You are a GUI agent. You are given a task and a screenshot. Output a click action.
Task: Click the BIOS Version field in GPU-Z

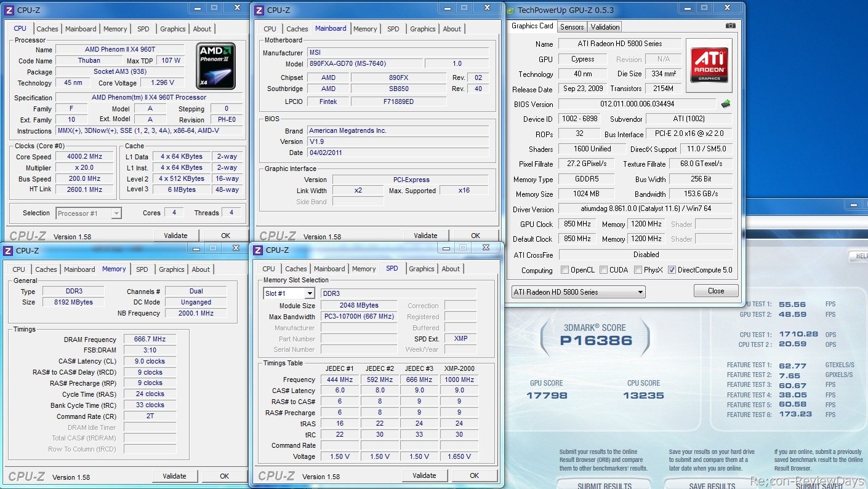[637, 104]
